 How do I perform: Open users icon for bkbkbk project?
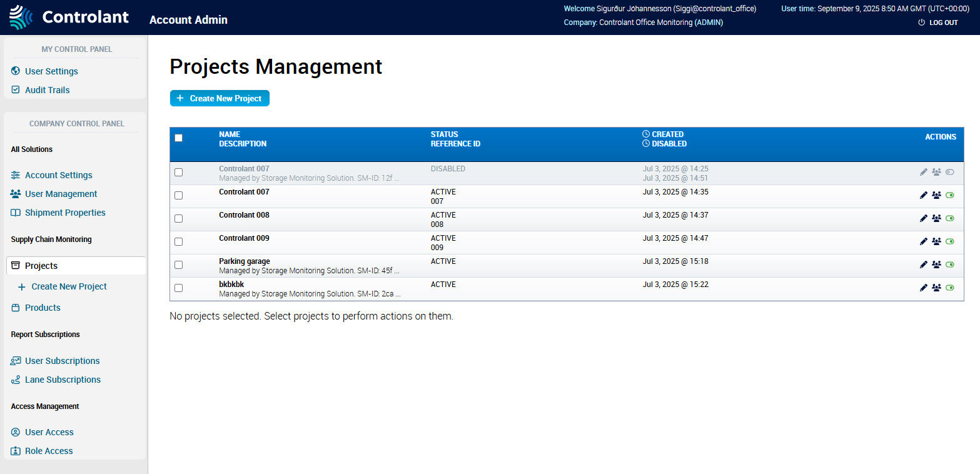pyautogui.click(x=936, y=288)
